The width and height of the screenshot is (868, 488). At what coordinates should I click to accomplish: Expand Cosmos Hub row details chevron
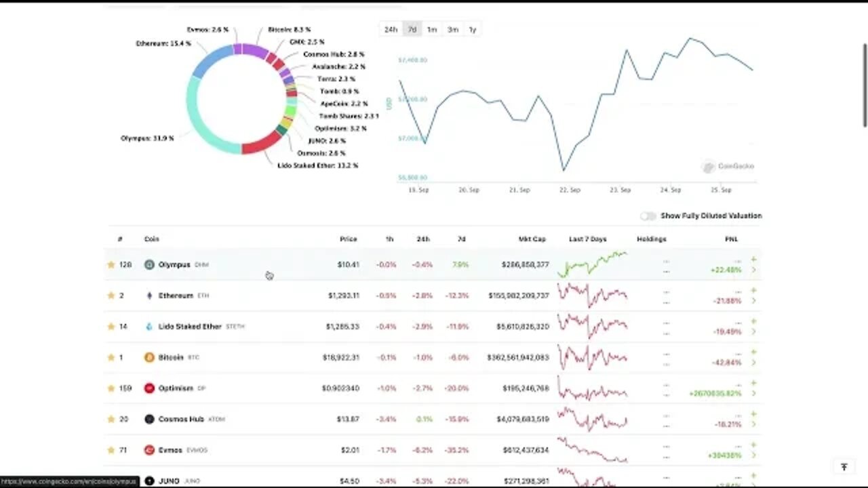pyautogui.click(x=753, y=424)
